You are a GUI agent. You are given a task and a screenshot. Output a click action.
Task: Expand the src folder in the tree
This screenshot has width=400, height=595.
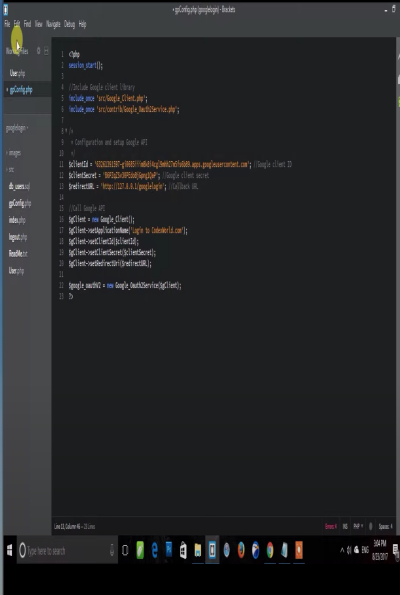point(11,170)
